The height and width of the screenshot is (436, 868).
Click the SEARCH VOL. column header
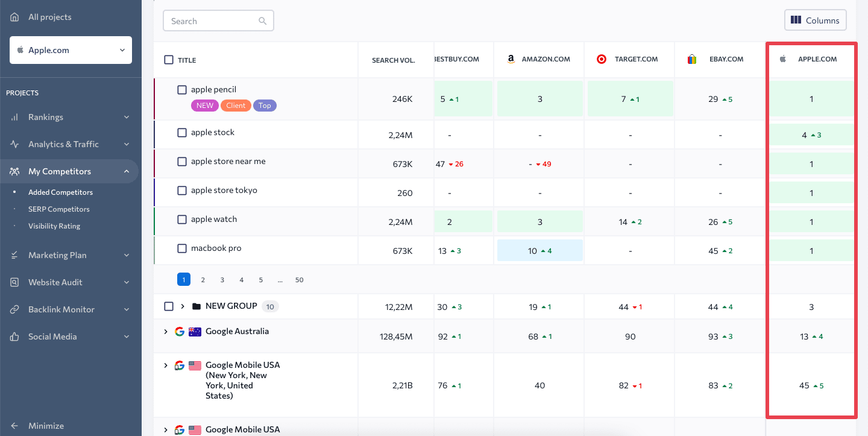(394, 60)
